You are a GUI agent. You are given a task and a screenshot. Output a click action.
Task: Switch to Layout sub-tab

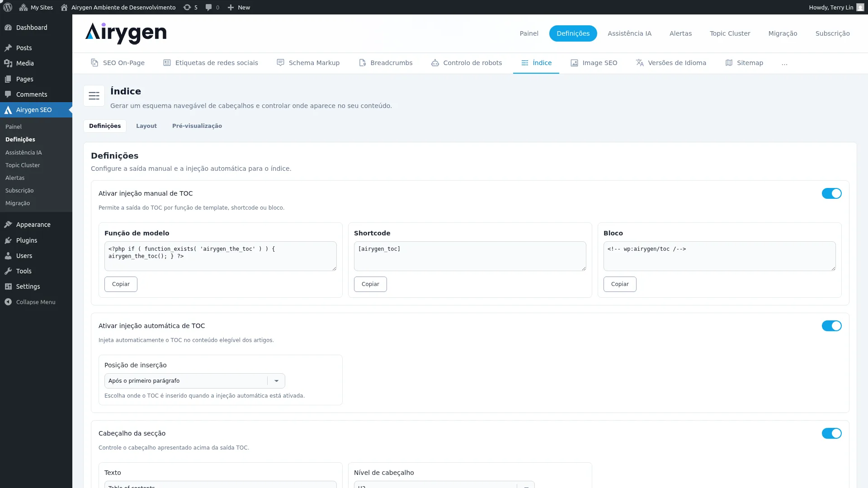146,126
